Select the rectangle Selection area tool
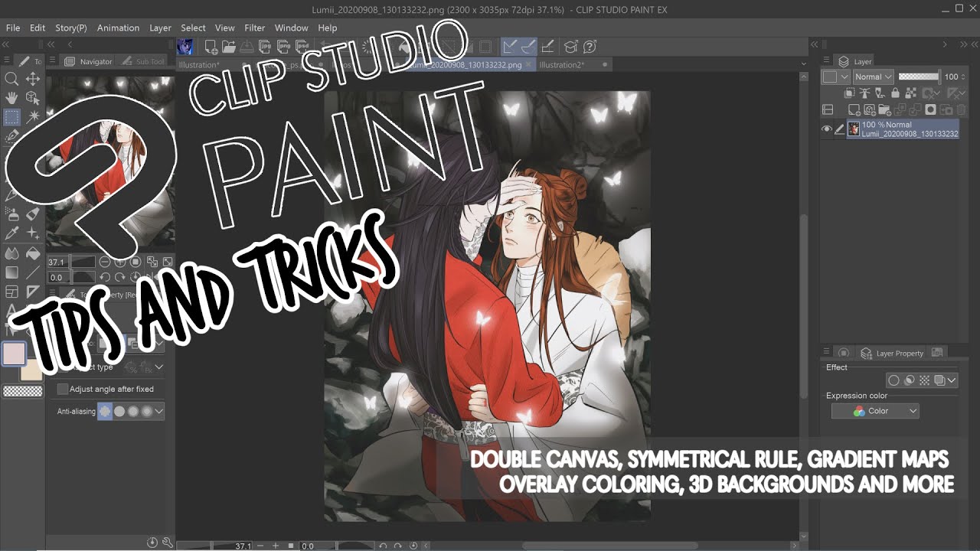Screen dimensions: 980x551 point(11,117)
